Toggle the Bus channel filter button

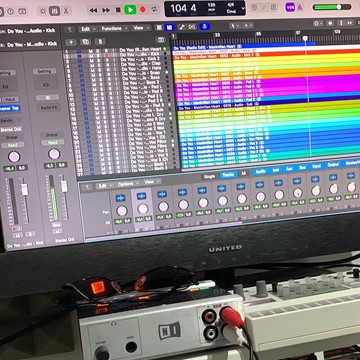pyautogui.click(x=302, y=168)
